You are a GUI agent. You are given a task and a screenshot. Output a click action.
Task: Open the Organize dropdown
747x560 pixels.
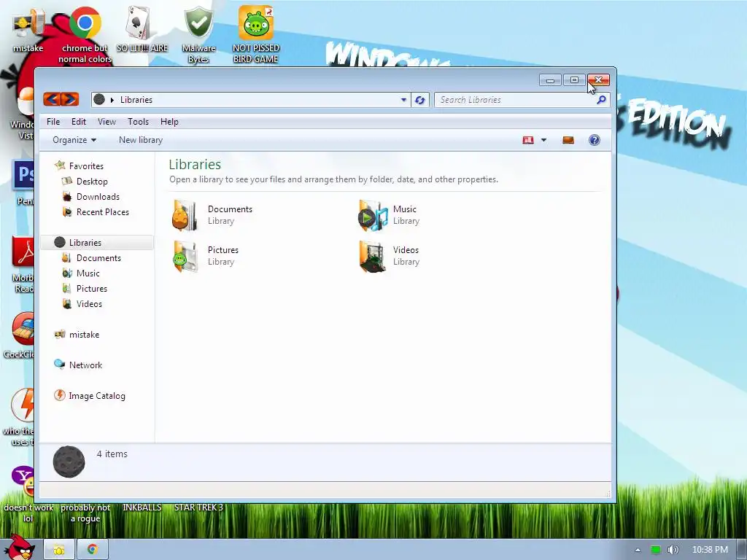74,140
